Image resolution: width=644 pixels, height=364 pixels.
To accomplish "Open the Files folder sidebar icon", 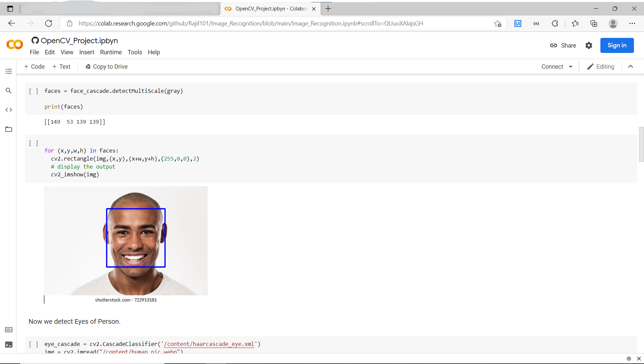I will click(x=9, y=129).
